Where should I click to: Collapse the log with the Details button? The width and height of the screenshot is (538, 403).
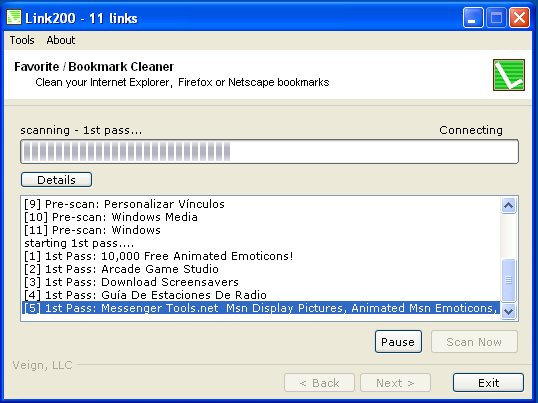(56, 180)
